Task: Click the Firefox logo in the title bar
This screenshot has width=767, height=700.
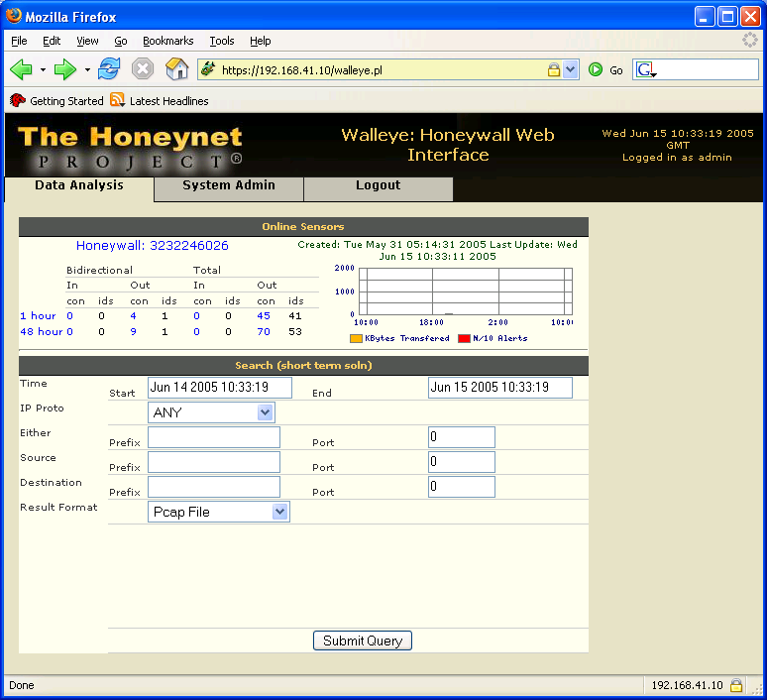Action: coord(14,16)
